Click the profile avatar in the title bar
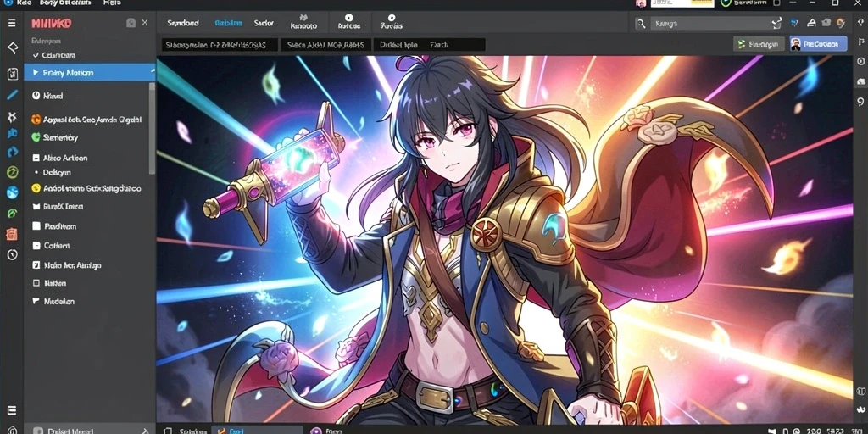868x434 pixels. 641,3
